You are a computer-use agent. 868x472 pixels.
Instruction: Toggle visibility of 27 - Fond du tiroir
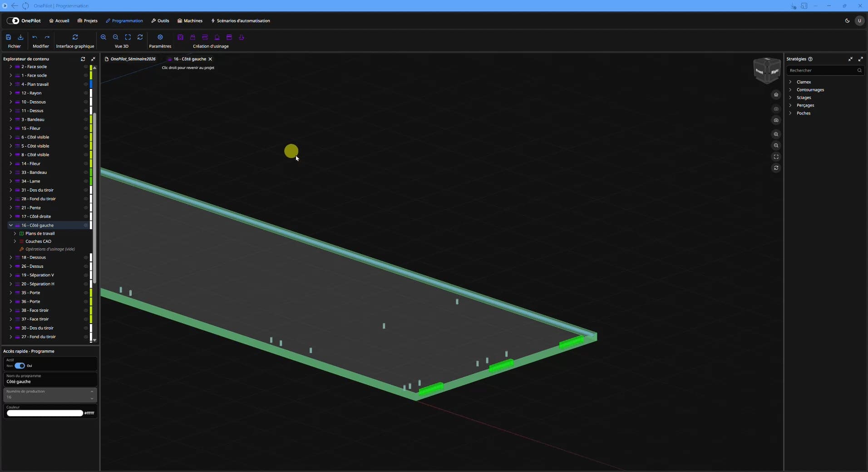coord(85,337)
